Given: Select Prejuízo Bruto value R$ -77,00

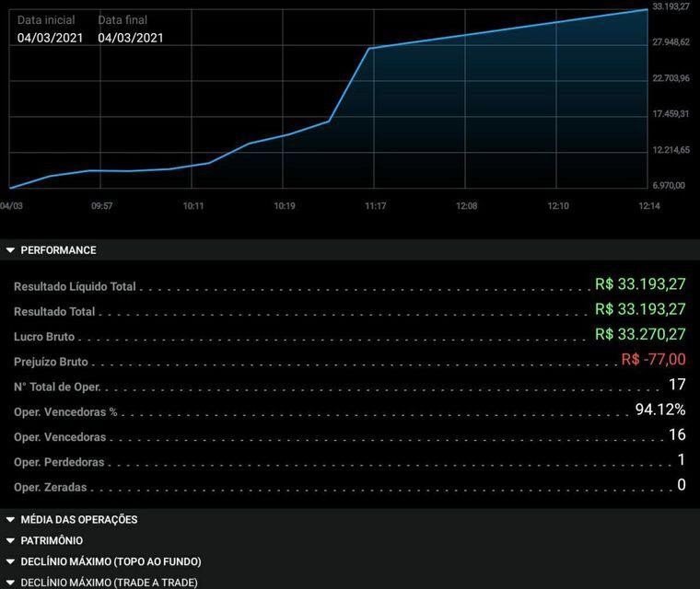Looking at the screenshot, I should [654, 359].
